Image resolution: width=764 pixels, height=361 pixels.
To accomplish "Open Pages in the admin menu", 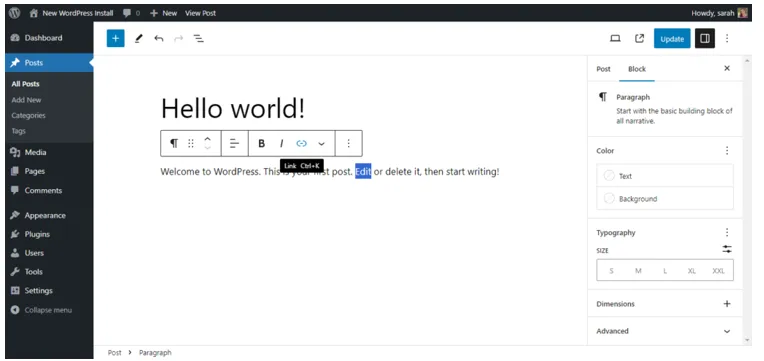I will pos(49,171).
